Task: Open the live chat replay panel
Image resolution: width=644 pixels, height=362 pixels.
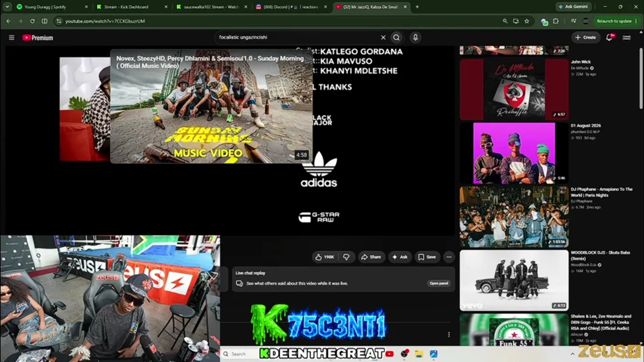Action: pyautogui.click(x=439, y=283)
